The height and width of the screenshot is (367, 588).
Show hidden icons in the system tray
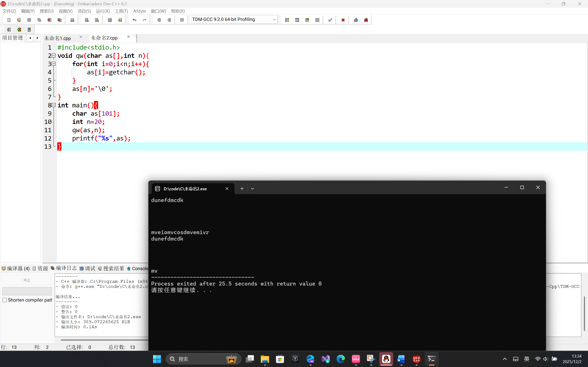505,359
